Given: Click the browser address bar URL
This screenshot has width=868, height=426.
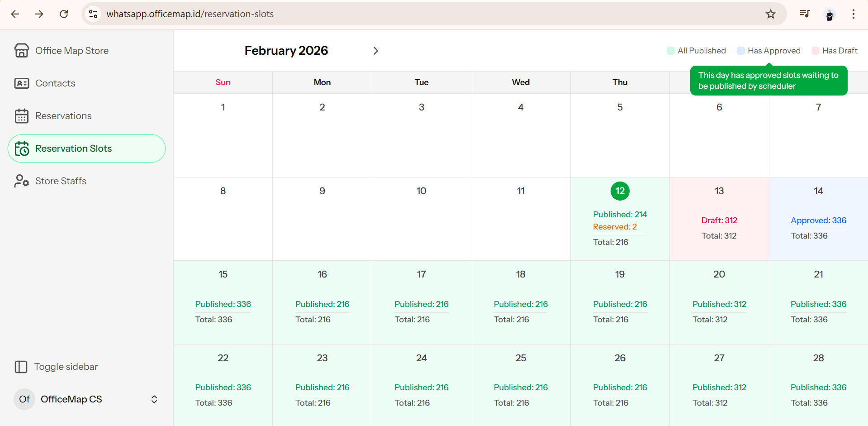Looking at the screenshot, I should click(x=190, y=14).
